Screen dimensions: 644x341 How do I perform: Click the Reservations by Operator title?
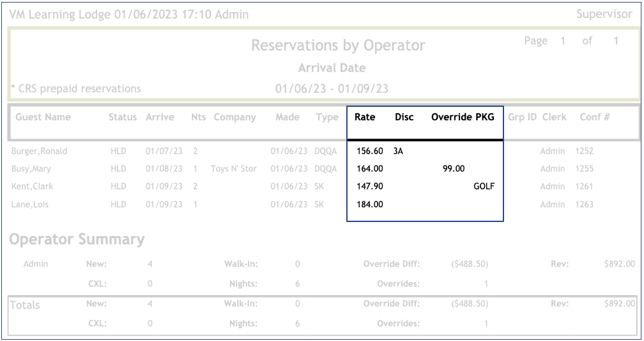tap(338, 46)
